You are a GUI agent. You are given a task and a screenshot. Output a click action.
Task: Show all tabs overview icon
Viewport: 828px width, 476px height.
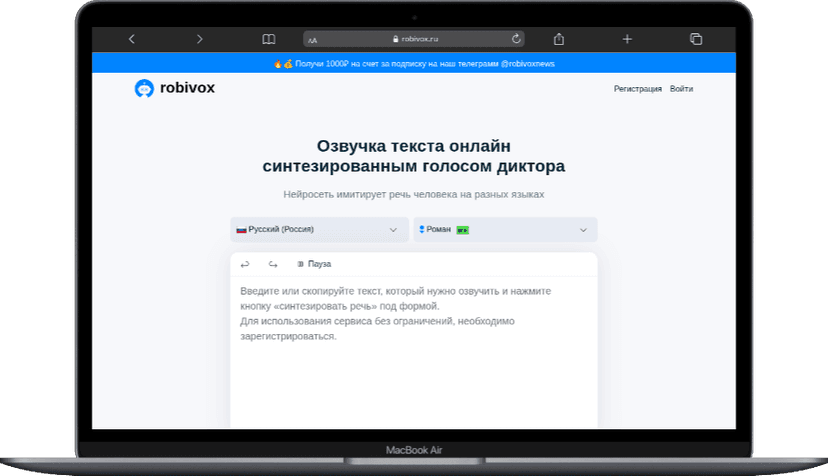(x=695, y=39)
